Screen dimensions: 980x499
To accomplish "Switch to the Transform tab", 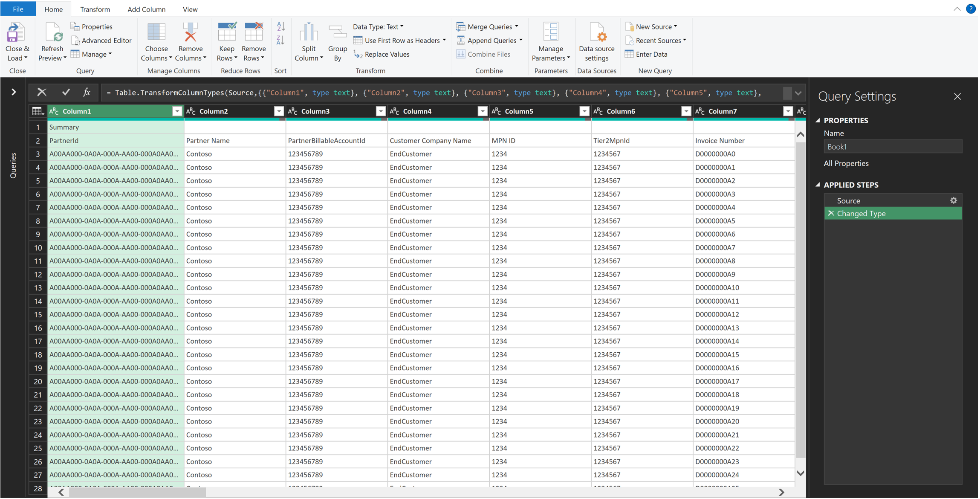I will pos(95,9).
